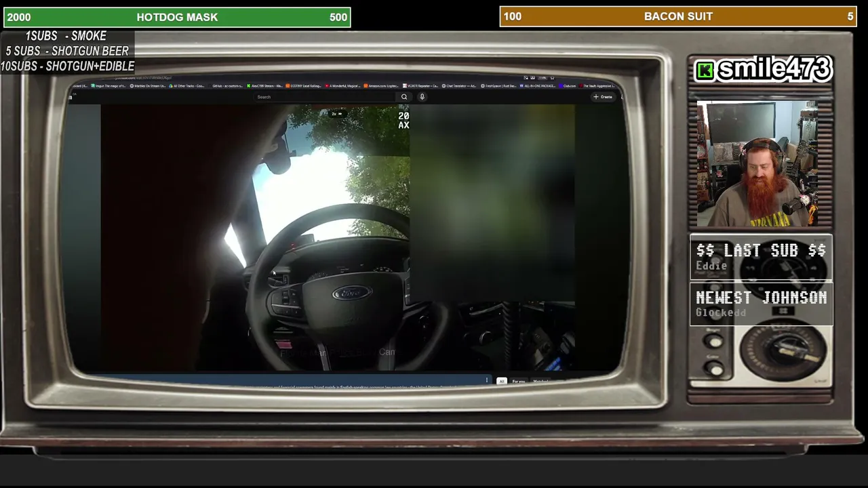Open the 'Marbles On Stream' bookmark
Viewport: 868px width, 488px height.
[x=147, y=86]
